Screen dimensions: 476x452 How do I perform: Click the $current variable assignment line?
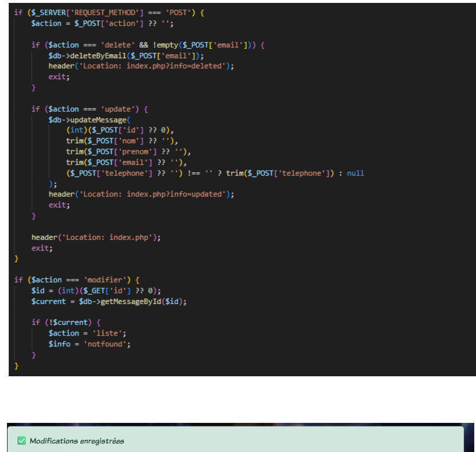coord(109,302)
